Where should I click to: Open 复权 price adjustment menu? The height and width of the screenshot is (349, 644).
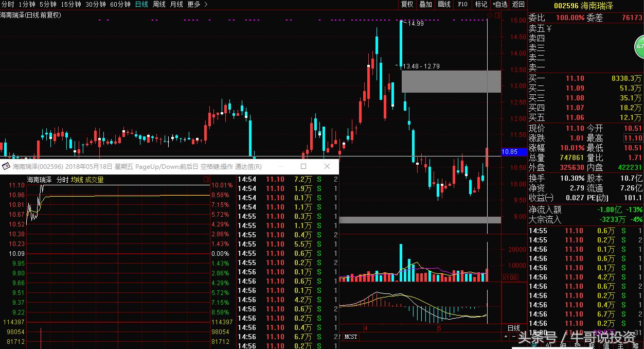click(407, 4)
